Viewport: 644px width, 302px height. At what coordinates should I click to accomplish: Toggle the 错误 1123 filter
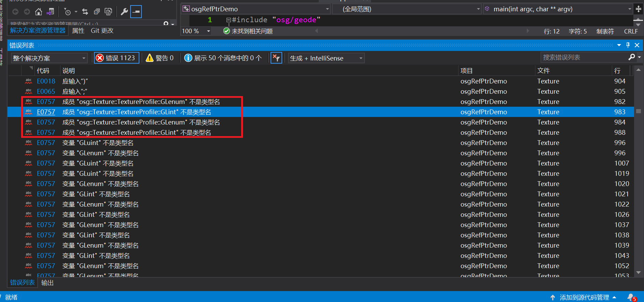[x=117, y=58]
